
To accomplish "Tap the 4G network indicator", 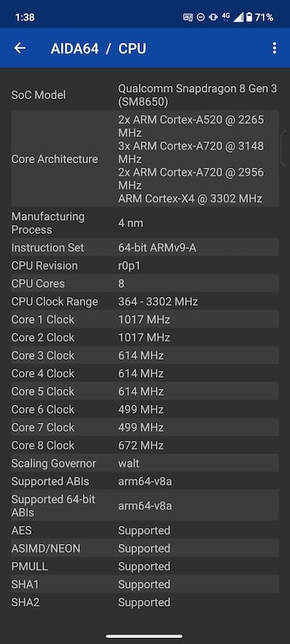I will click(226, 16).
